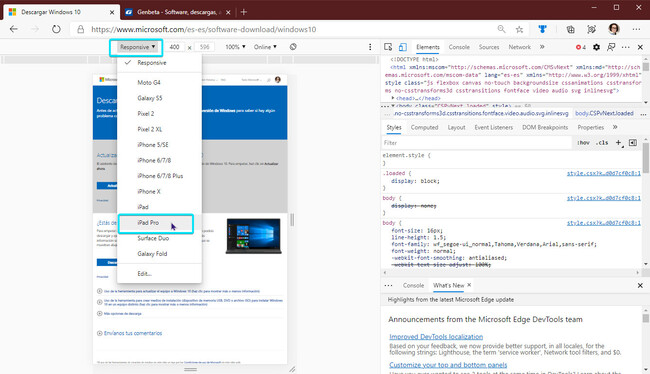Image resolution: width=650 pixels, height=374 pixels.
Task: Open DevTools settings gear
Action: pos(596,47)
